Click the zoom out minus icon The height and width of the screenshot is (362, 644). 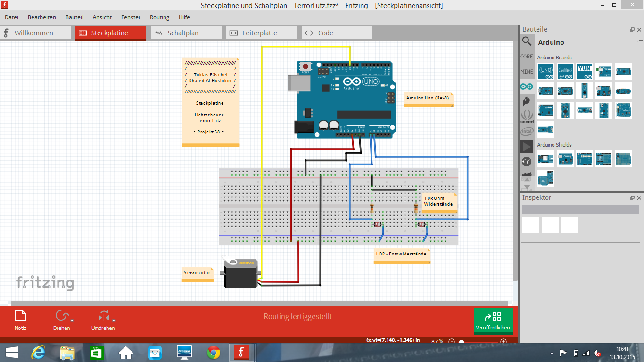pyautogui.click(x=452, y=342)
